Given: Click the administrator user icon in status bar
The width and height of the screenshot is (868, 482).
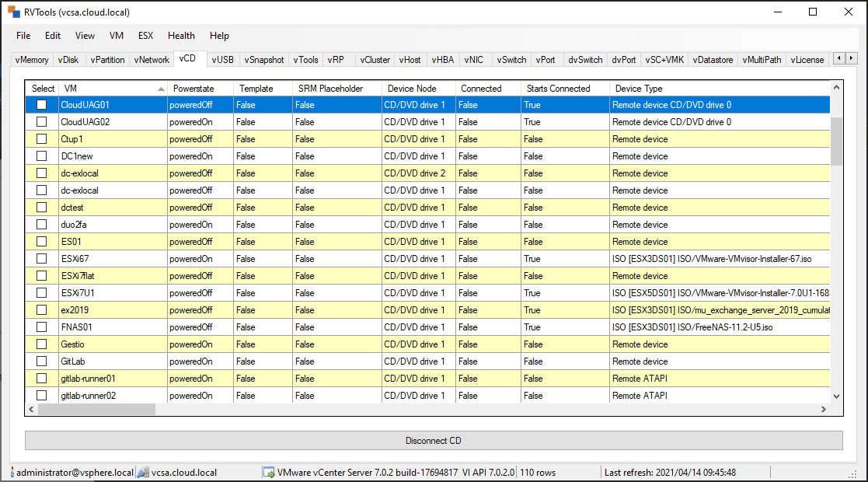Looking at the screenshot, I should 11,472.
